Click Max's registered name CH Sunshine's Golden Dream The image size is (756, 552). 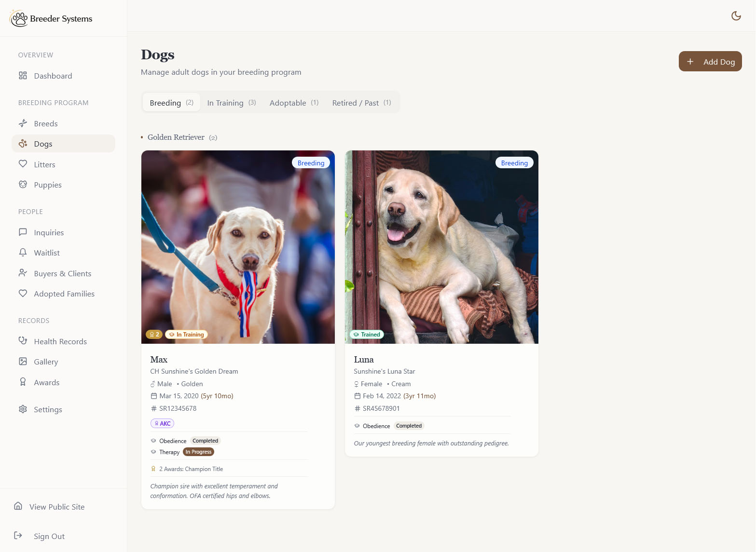pos(194,371)
